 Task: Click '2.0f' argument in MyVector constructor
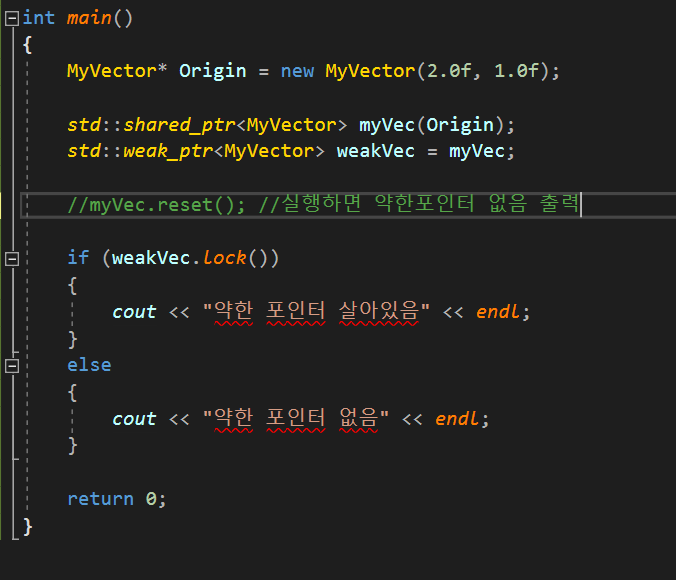tap(449, 71)
